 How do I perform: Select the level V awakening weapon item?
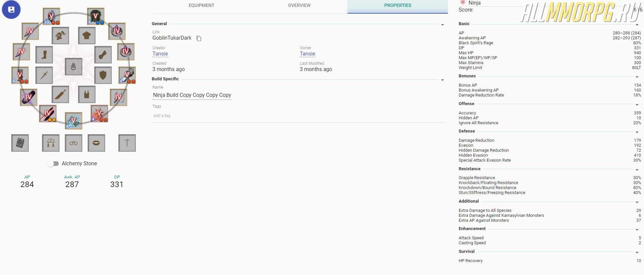73,121
